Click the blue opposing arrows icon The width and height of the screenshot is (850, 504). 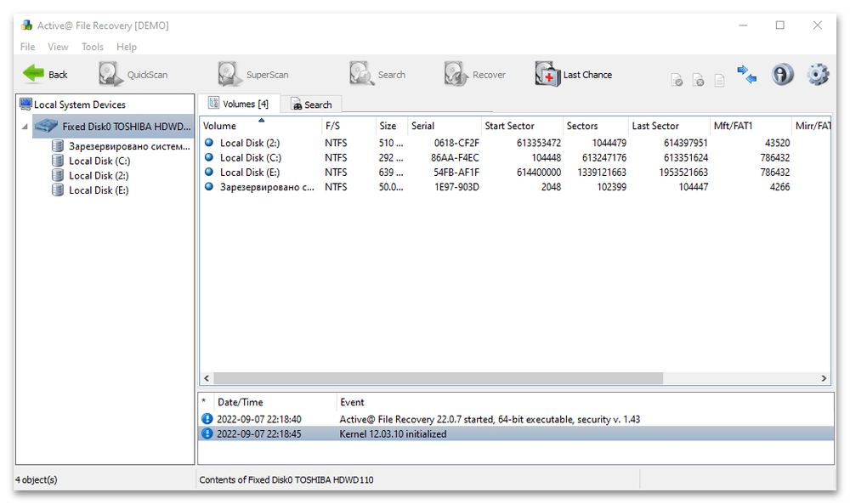[x=746, y=75]
